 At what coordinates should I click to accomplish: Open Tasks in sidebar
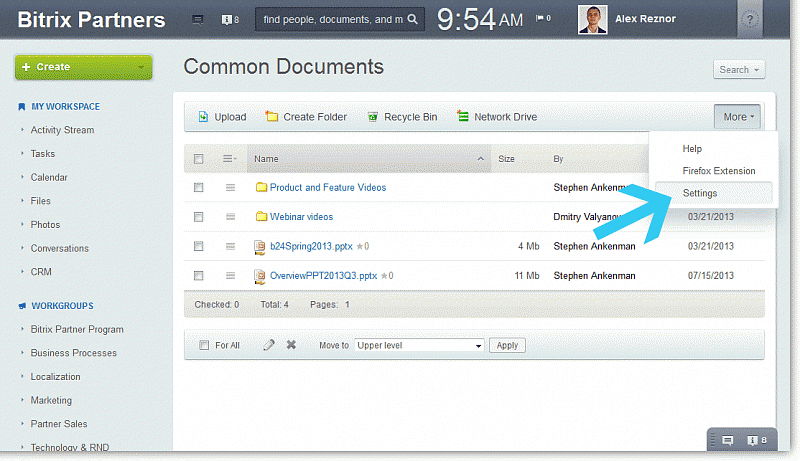pyautogui.click(x=42, y=153)
